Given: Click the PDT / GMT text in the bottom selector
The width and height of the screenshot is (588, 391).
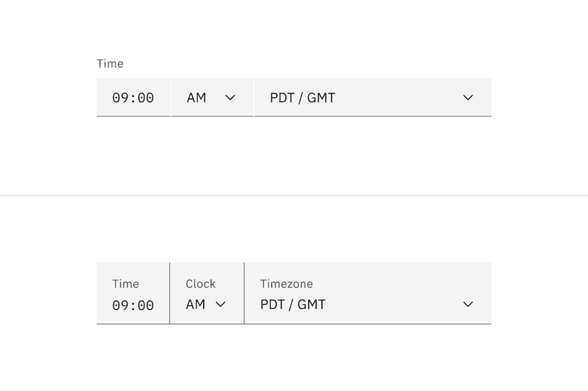Looking at the screenshot, I should [292, 304].
